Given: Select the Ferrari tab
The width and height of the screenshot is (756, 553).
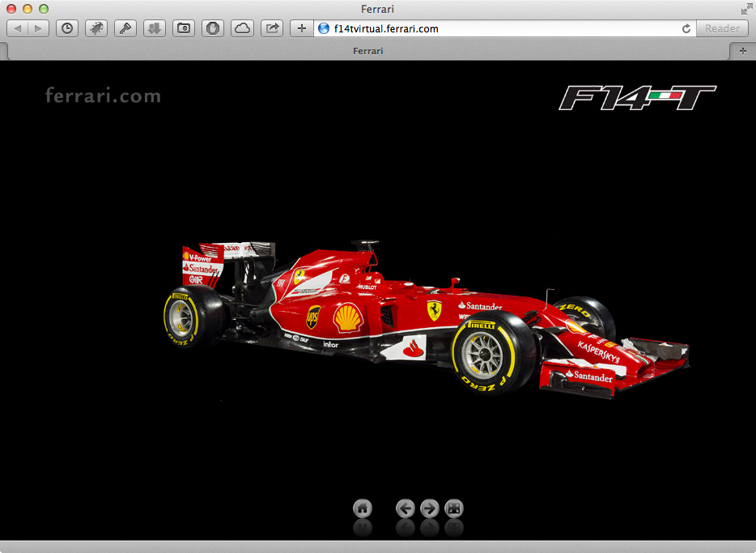Looking at the screenshot, I should tap(367, 51).
